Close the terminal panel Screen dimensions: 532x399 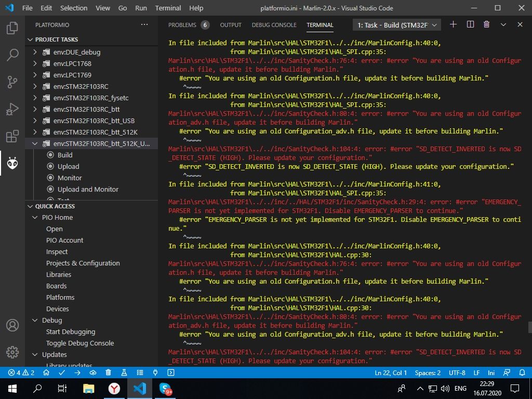coord(520,24)
